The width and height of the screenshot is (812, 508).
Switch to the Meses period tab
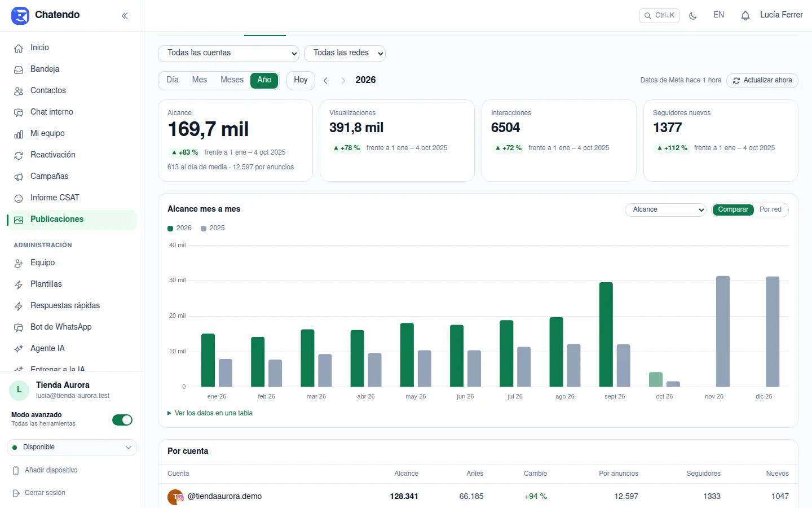232,80
